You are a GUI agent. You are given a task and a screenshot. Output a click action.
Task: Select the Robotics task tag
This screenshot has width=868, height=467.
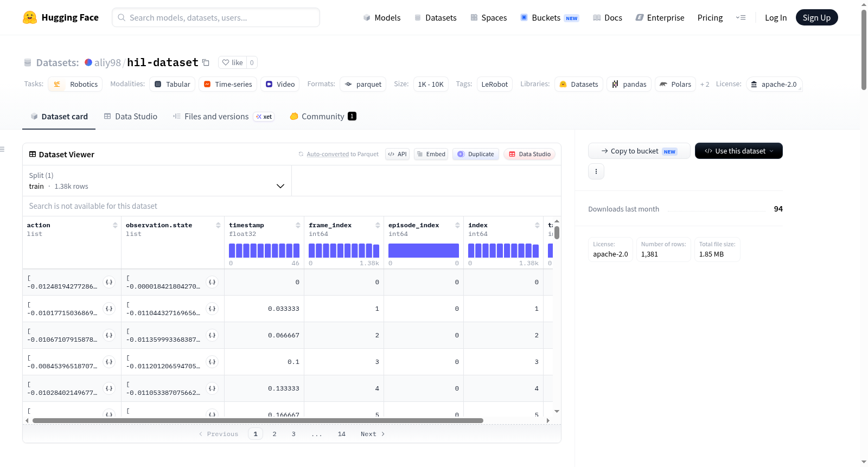point(75,84)
